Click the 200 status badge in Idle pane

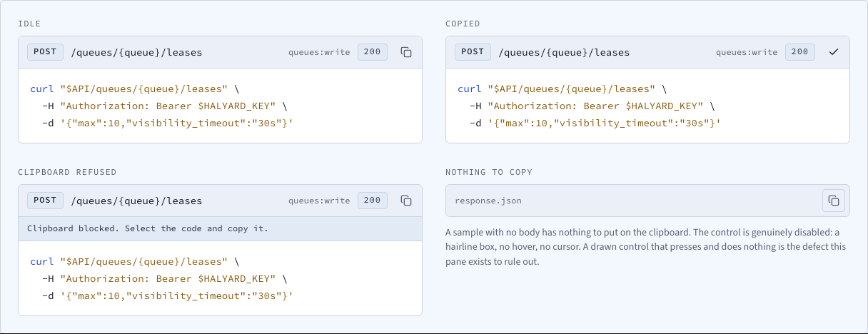point(373,52)
